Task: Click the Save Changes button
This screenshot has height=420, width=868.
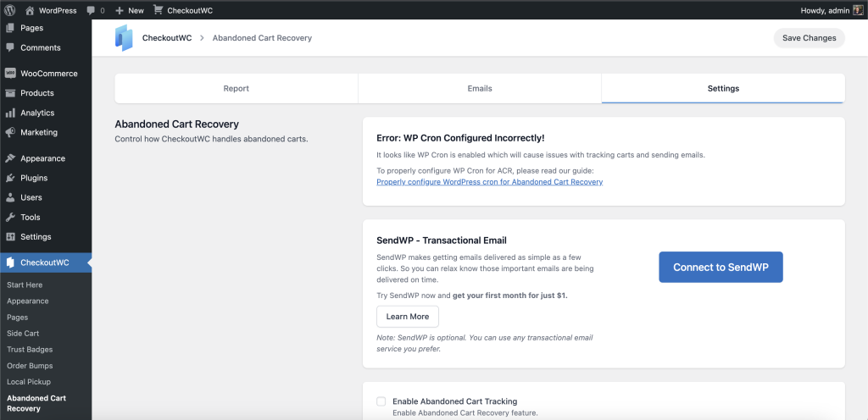Action: (809, 38)
